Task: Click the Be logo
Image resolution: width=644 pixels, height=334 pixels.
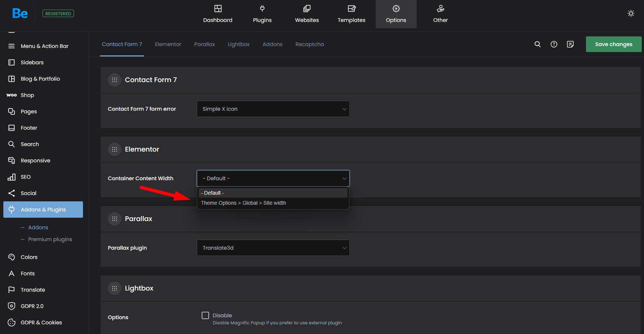Action: pos(20,14)
